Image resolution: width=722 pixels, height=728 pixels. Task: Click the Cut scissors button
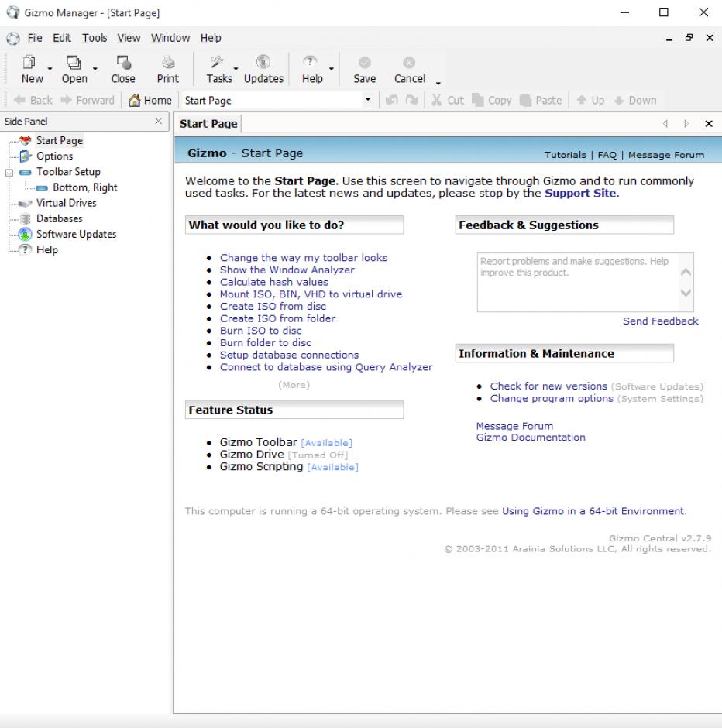(x=448, y=100)
